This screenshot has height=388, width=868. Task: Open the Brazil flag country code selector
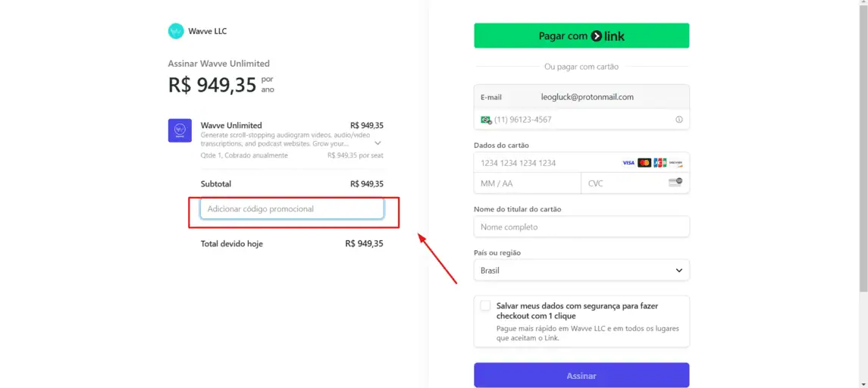tap(486, 120)
